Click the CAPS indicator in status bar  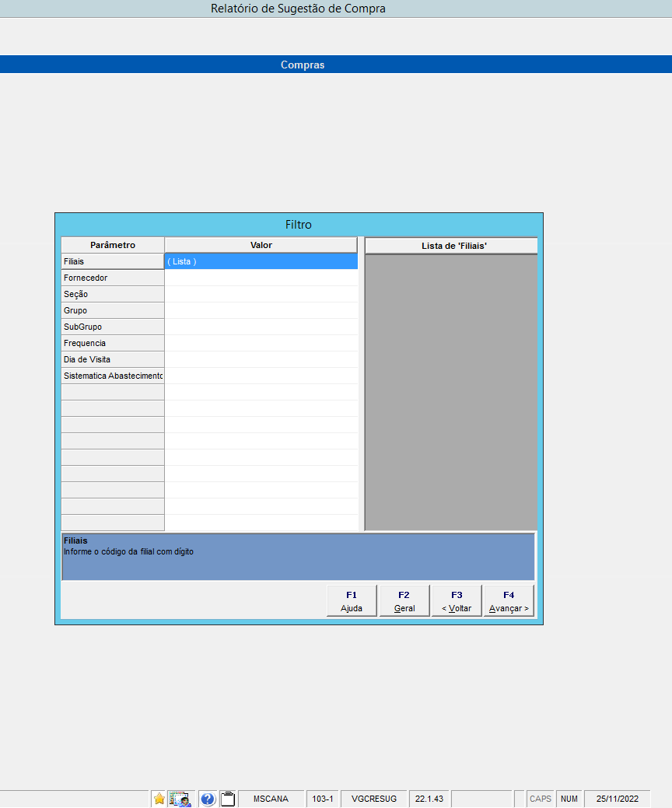tap(540, 799)
